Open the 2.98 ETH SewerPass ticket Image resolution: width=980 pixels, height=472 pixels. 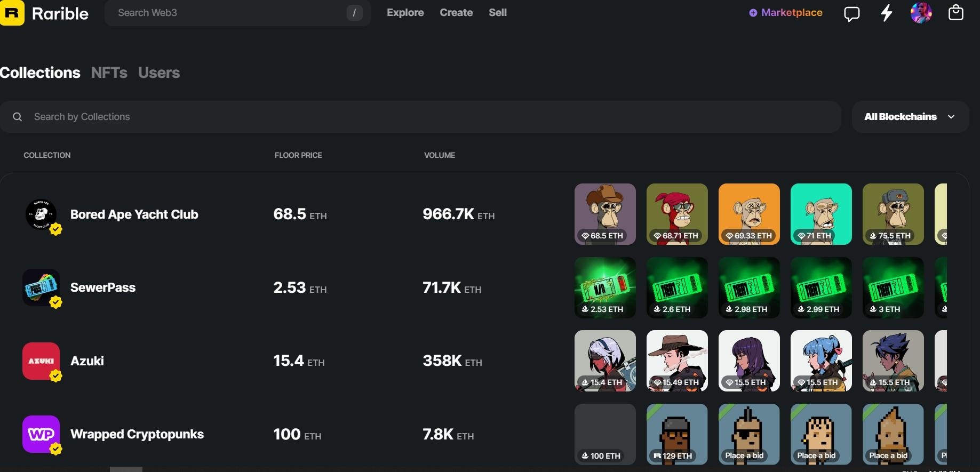coord(749,287)
